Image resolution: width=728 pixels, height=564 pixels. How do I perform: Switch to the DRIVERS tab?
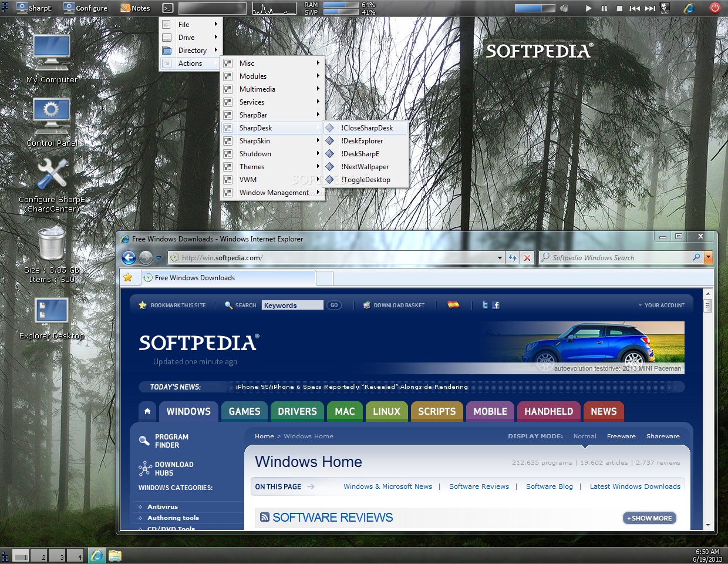pos(297,411)
